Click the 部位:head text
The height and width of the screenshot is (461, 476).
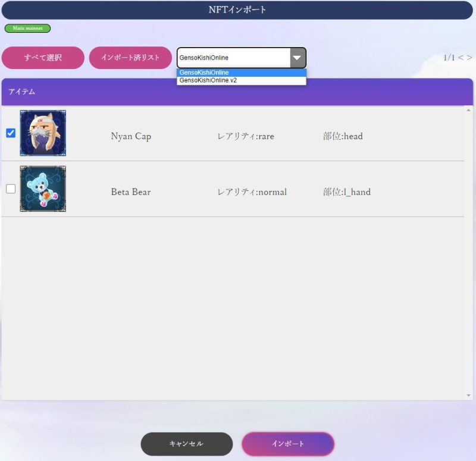point(343,136)
